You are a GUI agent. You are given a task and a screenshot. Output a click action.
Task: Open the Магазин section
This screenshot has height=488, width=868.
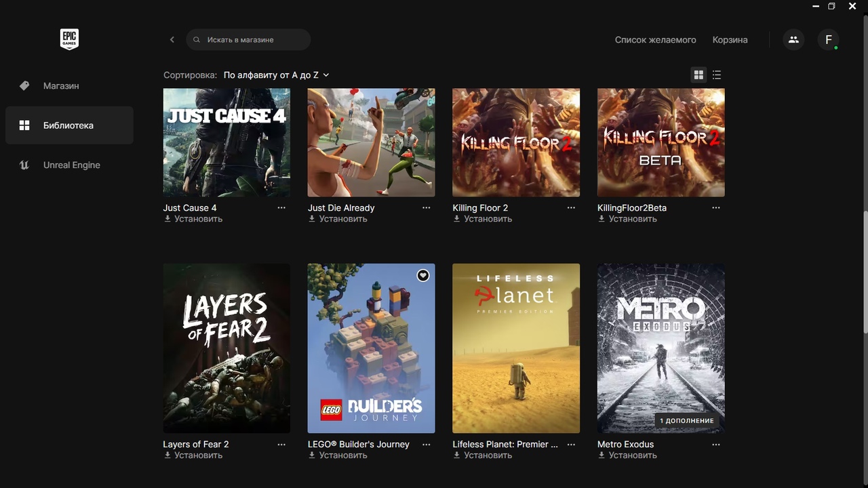point(68,86)
